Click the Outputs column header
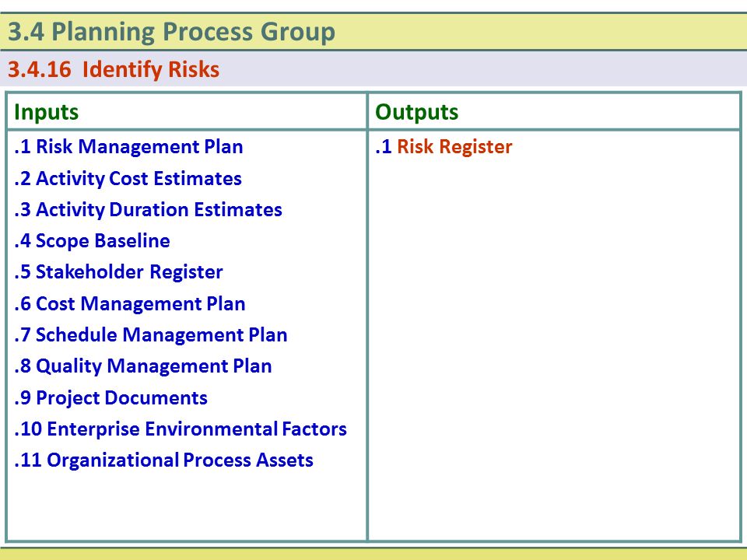747x560 pixels. [x=416, y=112]
